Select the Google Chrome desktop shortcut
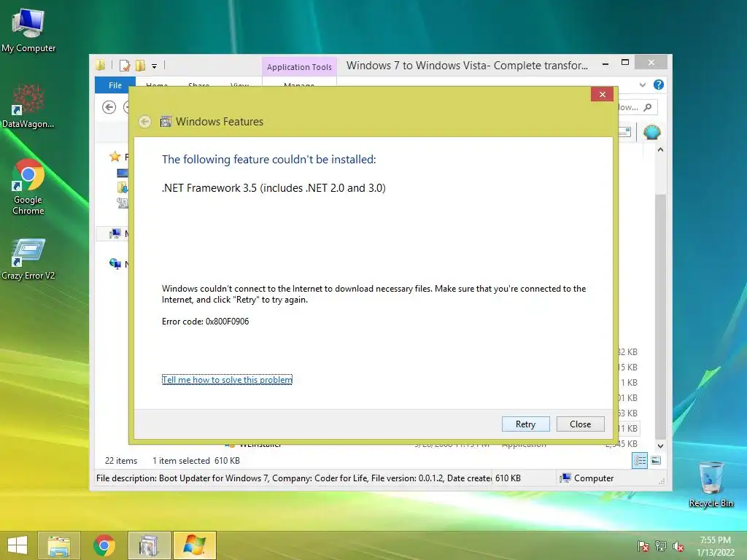This screenshot has height=560, width=747. [28, 187]
